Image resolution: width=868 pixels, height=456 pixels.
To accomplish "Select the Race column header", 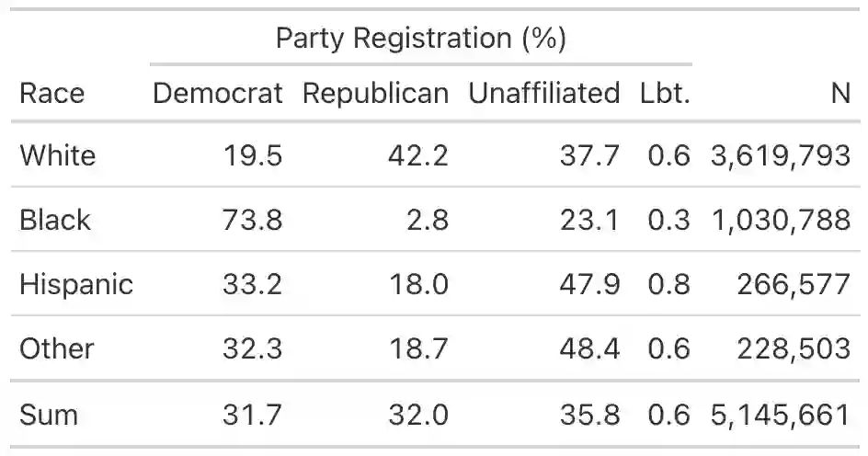I will tap(51, 93).
